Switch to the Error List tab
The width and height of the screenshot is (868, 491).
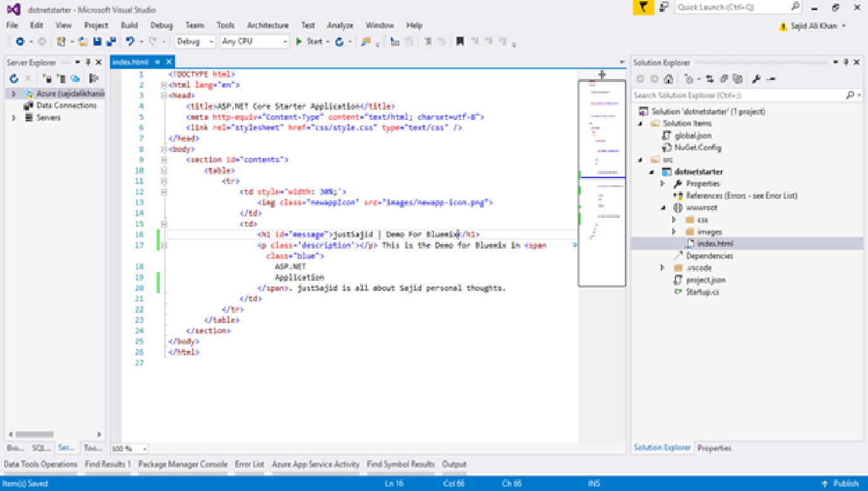250,464
